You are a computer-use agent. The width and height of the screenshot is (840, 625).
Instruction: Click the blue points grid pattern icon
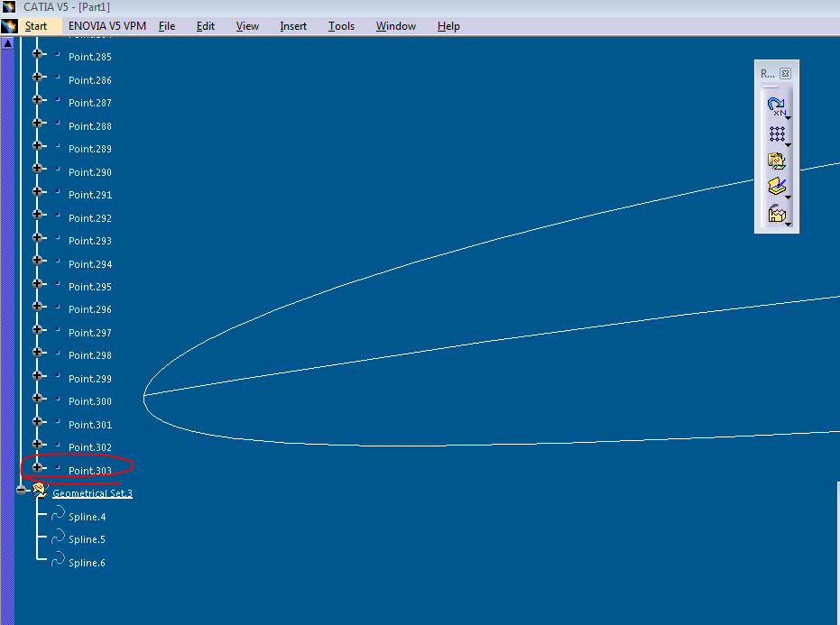[x=776, y=134]
